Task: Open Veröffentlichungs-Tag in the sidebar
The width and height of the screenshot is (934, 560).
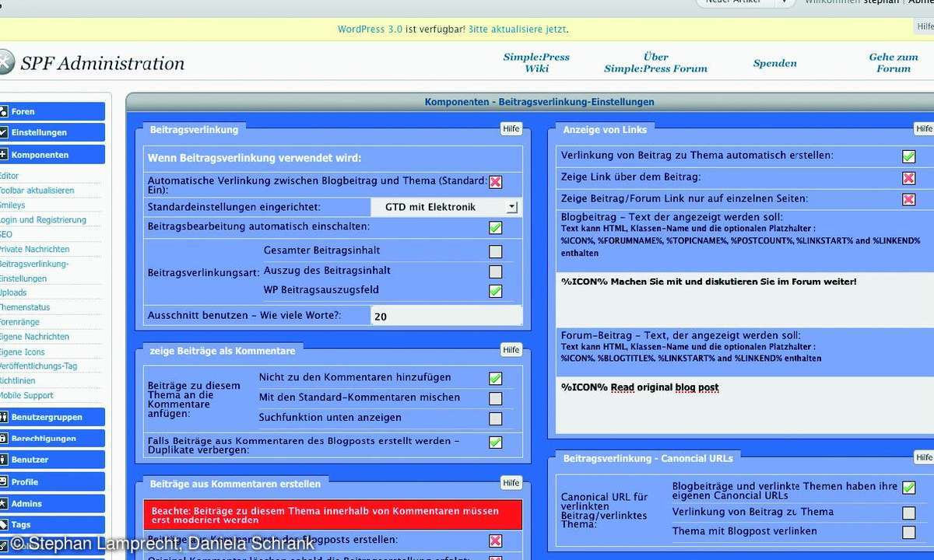Action: pyautogui.click(x=38, y=366)
